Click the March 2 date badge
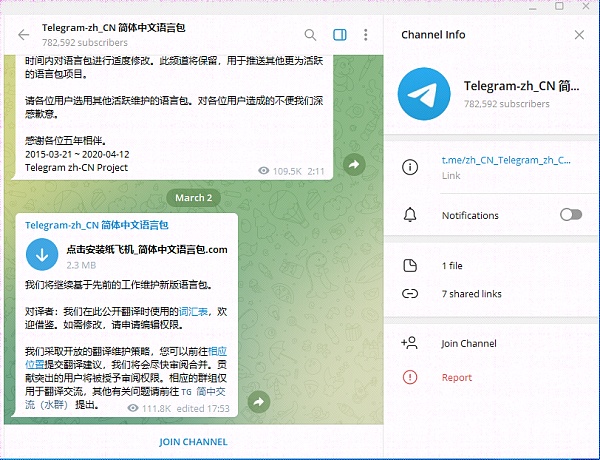This screenshot has width=600, height=460. [194, 198]
